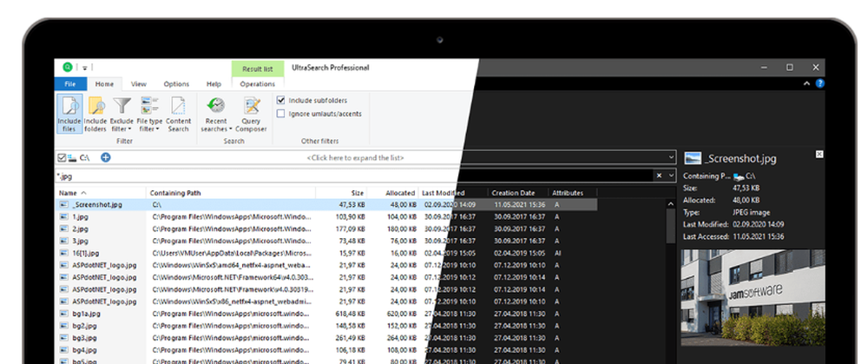Select the Result list contextual tab
The image size is (868, 364).
(x=258, y=69)
